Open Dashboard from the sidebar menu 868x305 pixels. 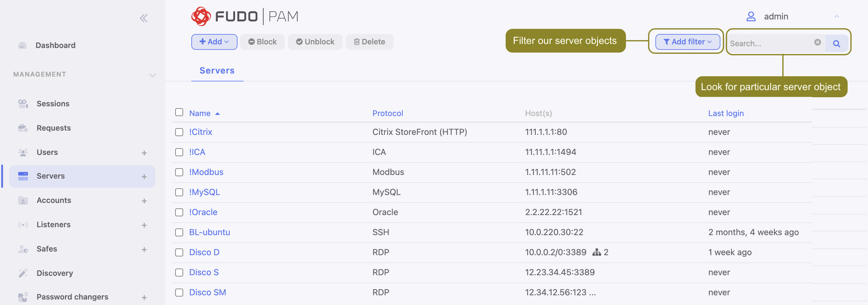[56, 45]
